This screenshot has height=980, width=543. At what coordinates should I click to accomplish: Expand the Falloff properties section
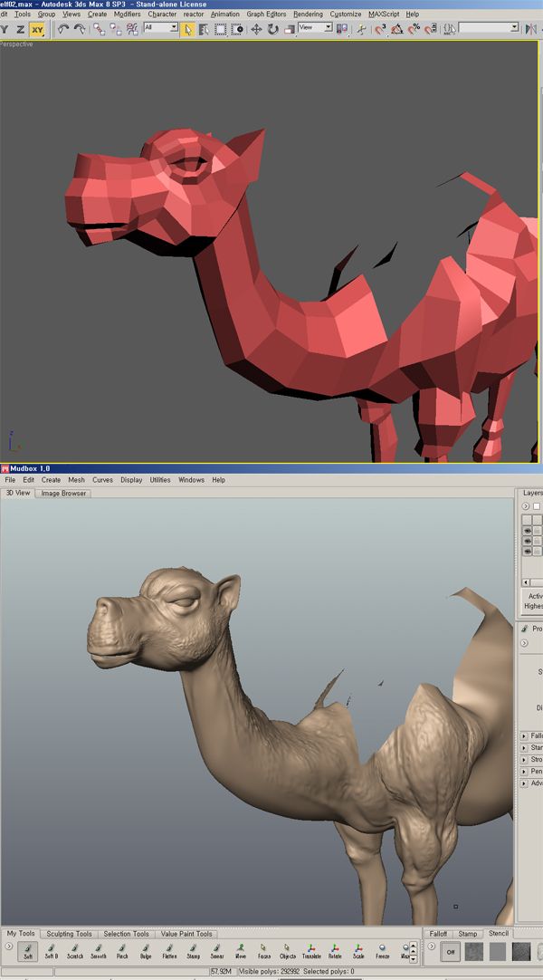[524, 735]
